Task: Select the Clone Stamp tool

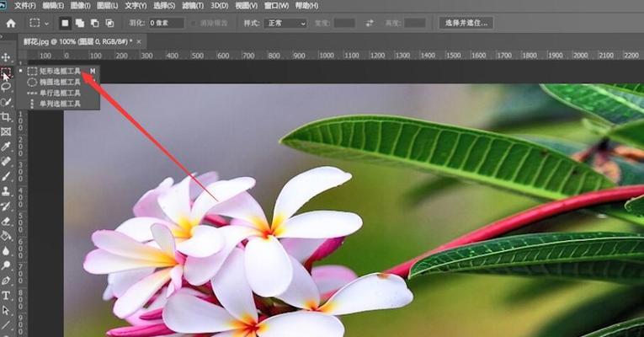Action: (x=6, y=191)
